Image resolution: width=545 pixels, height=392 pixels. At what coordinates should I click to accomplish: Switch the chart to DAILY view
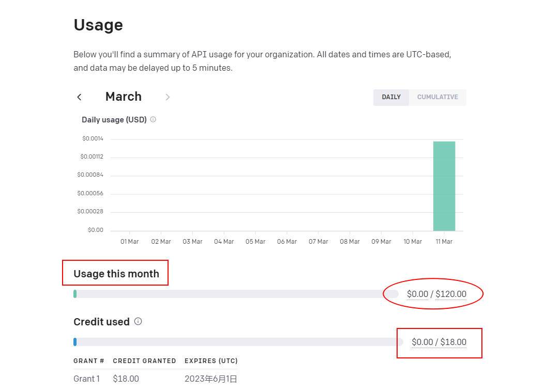(x=391, y=97)
